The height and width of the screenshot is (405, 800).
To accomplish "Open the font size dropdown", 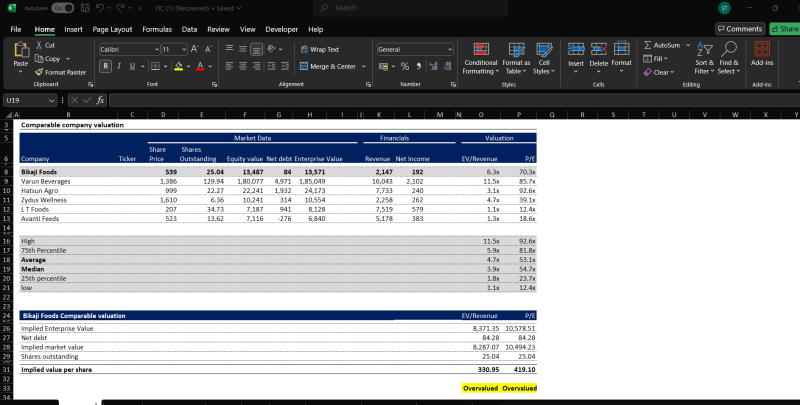I will pos(184,49).
